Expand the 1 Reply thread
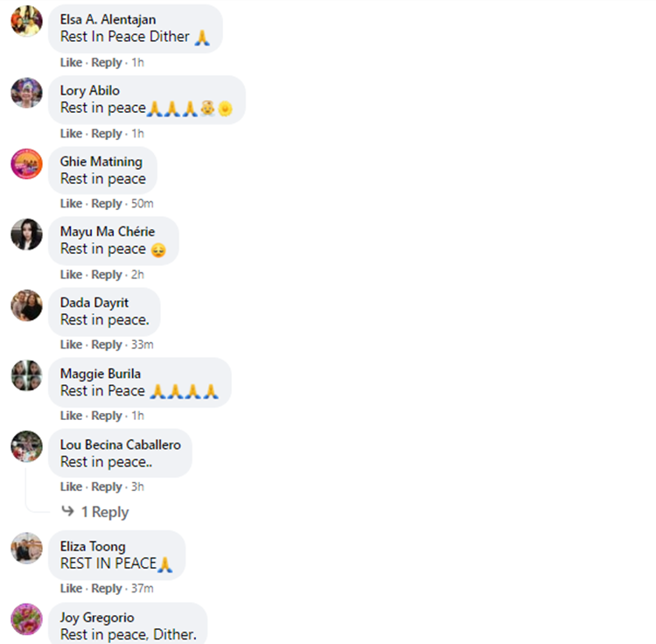The height and width of the screenshot is (644, 656). (x=105, y=512)
